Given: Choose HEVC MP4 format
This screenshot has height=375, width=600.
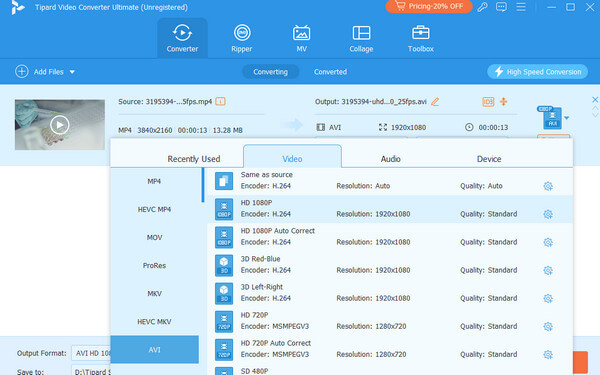Looking at the screenshot, I should 155,209.
